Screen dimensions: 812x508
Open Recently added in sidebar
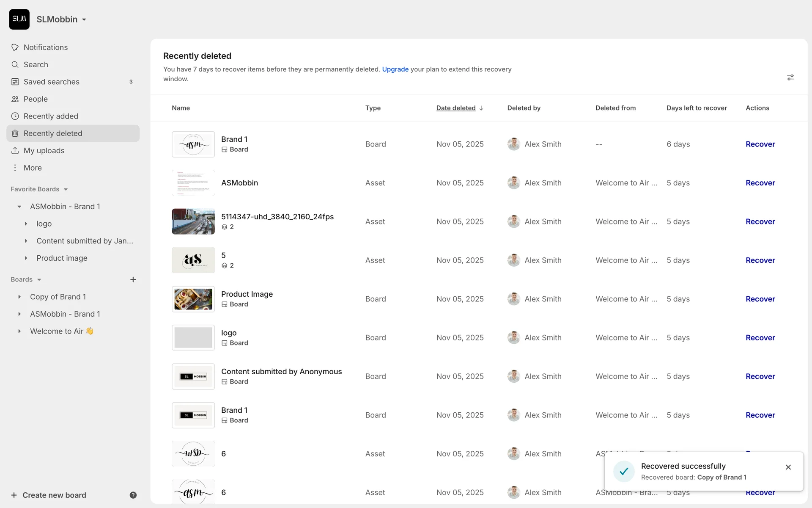51,116
